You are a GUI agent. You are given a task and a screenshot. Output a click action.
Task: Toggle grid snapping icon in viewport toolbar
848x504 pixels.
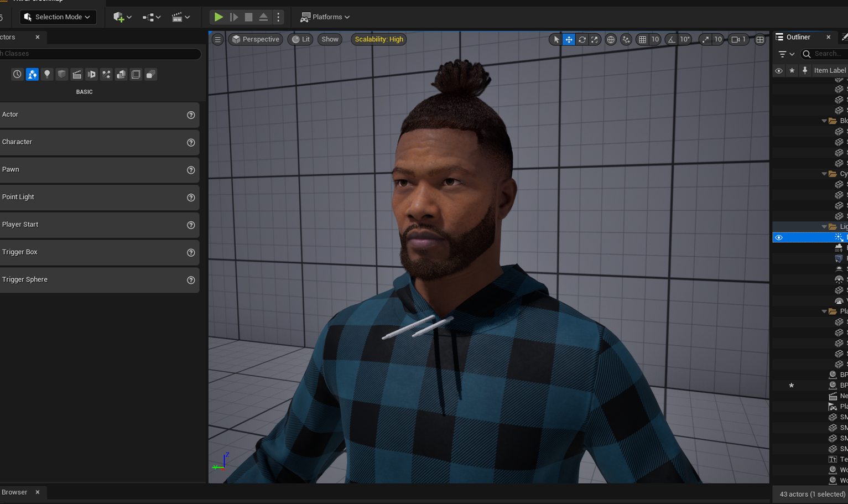coord(642,39)
